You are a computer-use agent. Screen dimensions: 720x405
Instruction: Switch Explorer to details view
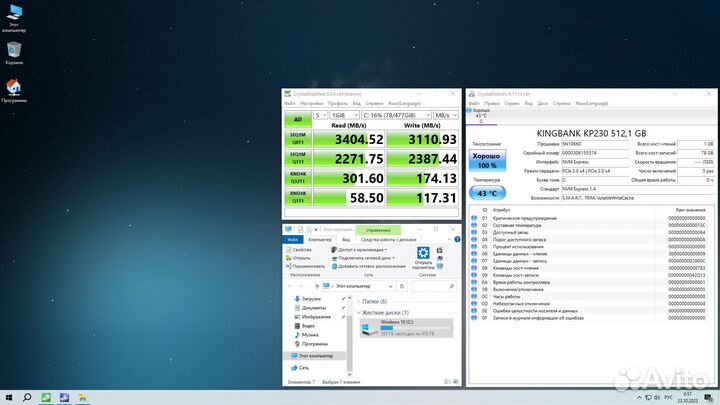448,382
